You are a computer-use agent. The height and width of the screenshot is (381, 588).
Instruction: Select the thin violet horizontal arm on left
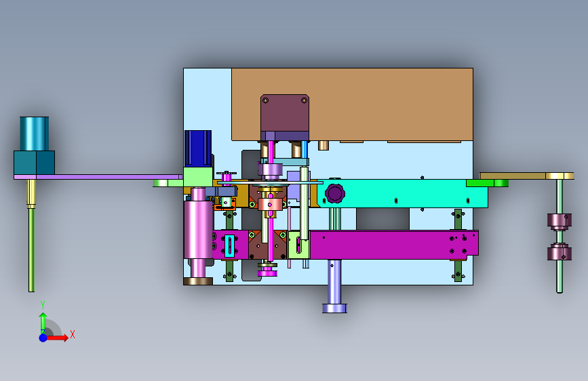(98, 177)
